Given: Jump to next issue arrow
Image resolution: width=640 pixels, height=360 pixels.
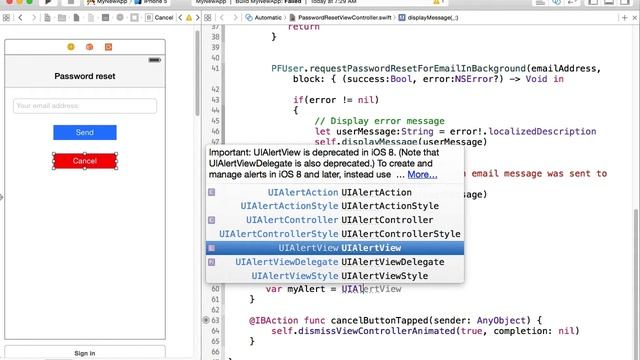Looking at the screenshot, I should tap(198, 18).
